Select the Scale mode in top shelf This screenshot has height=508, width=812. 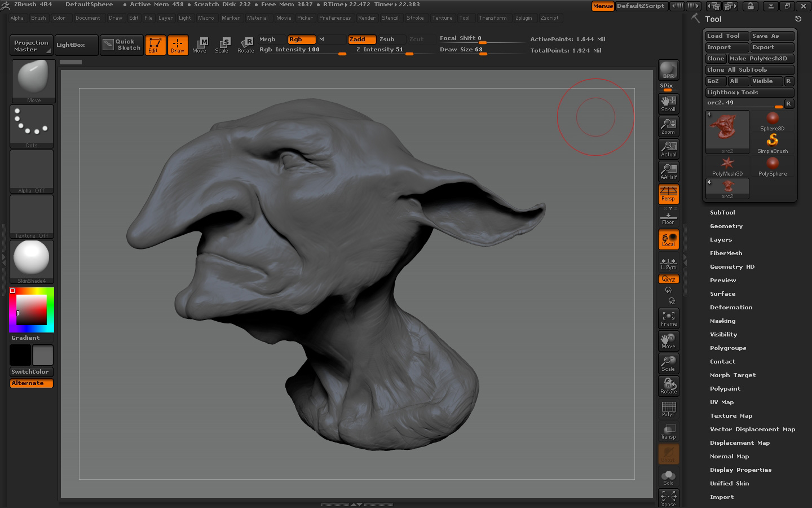(x=222, y=45)
